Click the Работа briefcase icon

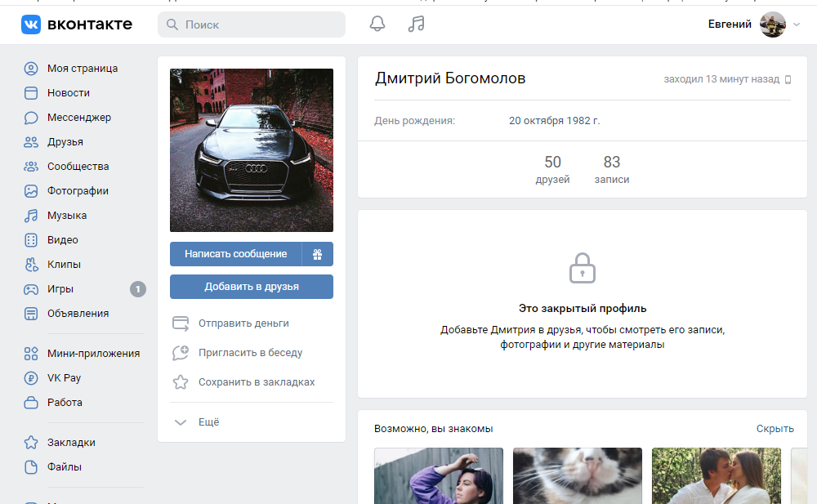tap(31, 403)
